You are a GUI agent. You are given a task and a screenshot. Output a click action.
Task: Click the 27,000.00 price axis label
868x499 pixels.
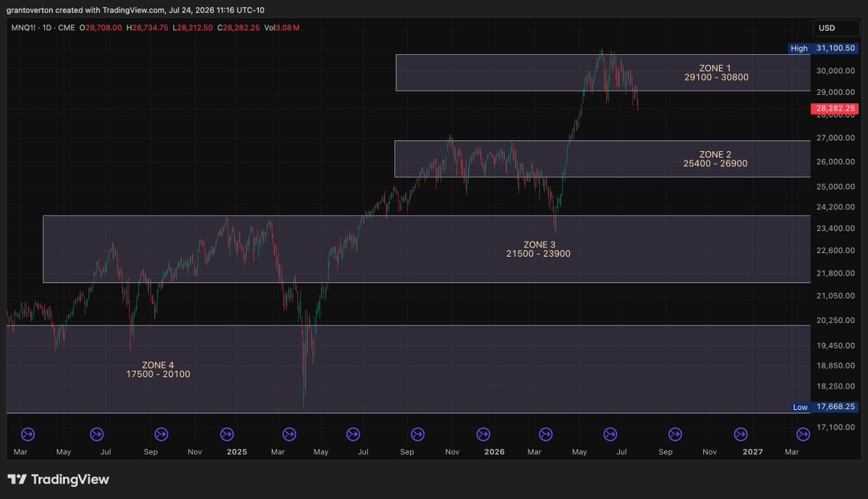tap(836, 137)
